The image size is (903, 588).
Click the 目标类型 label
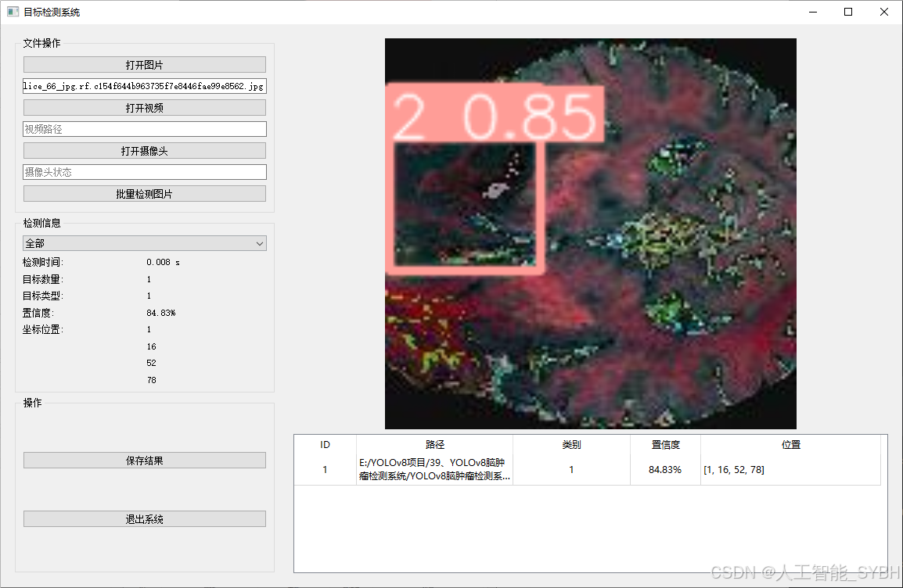[x=43, y=296]
